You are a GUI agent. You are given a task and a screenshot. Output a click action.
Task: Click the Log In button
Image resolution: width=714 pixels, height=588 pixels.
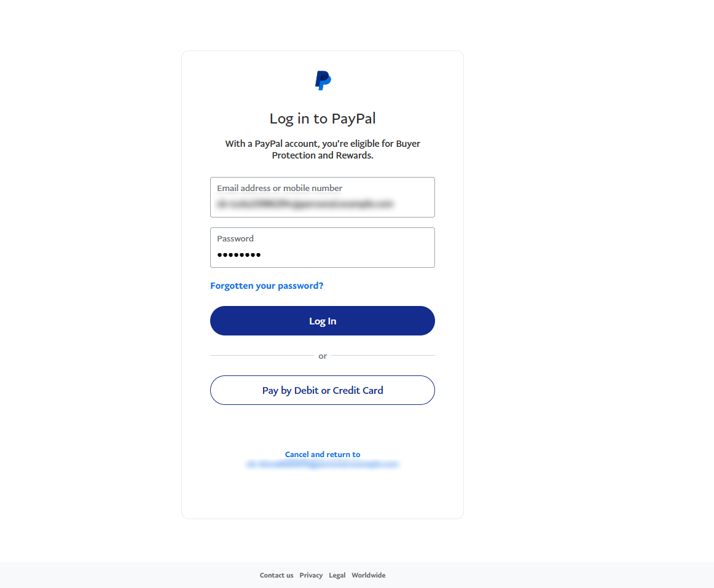pyautogui.click(x=323, y=321)
